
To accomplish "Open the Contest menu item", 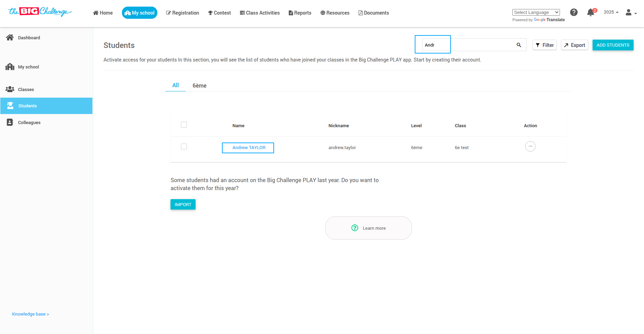I will [x=219, y=13].
